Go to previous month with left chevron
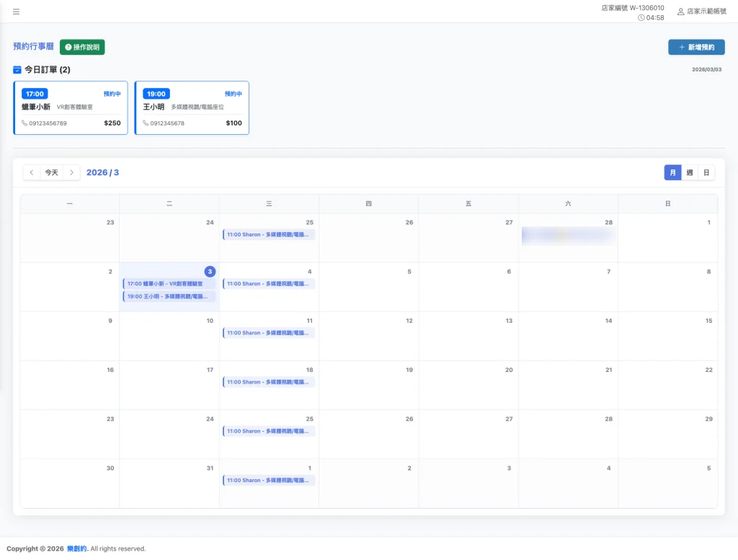The image size is (738, 560). tap(32, 173)
